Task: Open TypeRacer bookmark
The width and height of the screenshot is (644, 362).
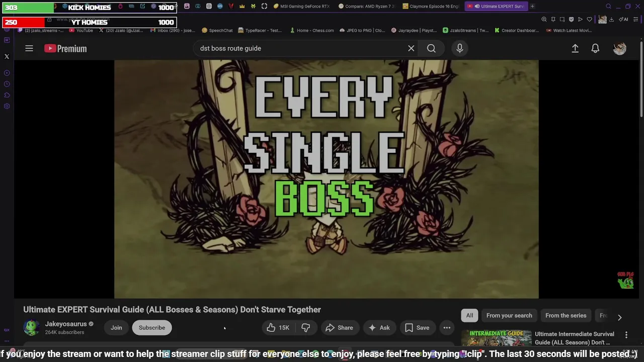Action: click(x=260, y=30)
